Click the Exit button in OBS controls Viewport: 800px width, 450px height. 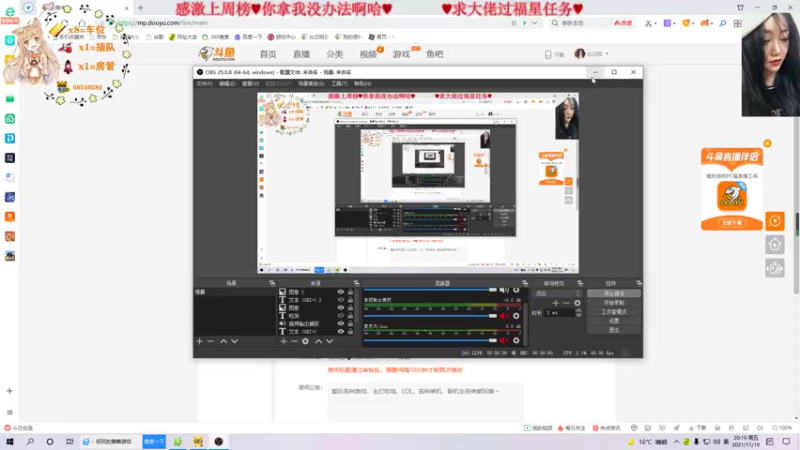pyautogui.click(x=614, y=330)
